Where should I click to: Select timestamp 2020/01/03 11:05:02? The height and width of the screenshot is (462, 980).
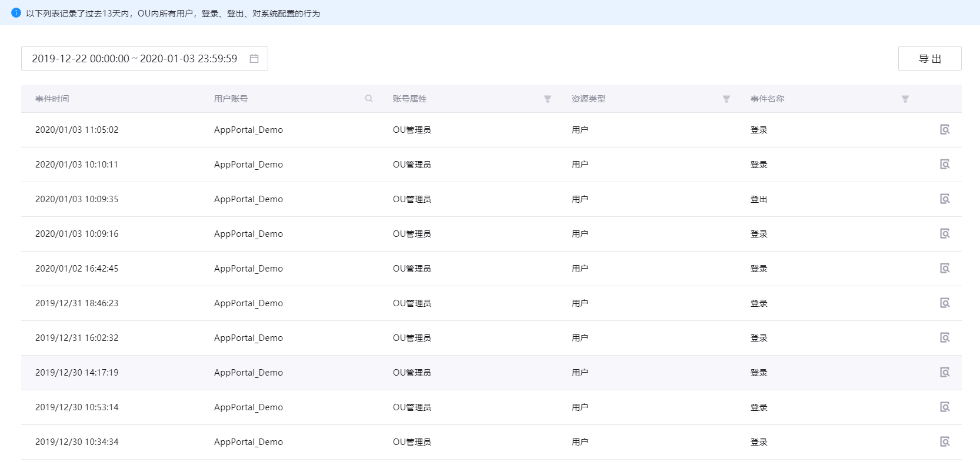tap(77, 130)
